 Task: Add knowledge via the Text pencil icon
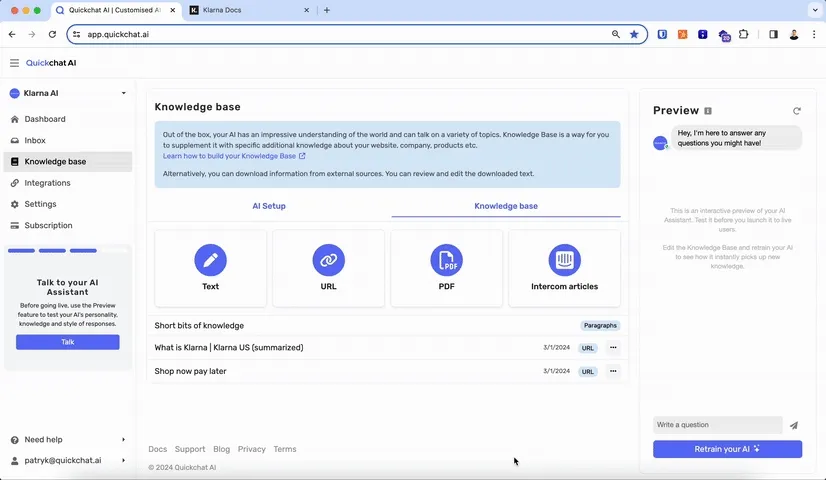pyautogui.click(x=210, y=260)
